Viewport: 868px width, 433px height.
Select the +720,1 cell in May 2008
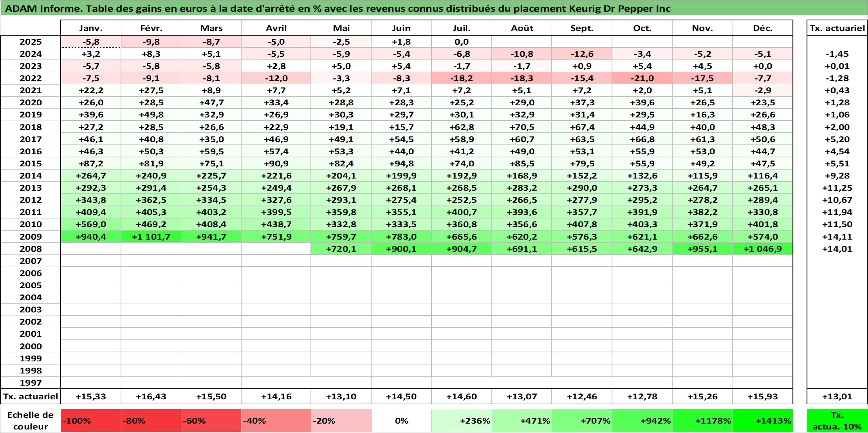pyautogui.click(x=341, y=249)
